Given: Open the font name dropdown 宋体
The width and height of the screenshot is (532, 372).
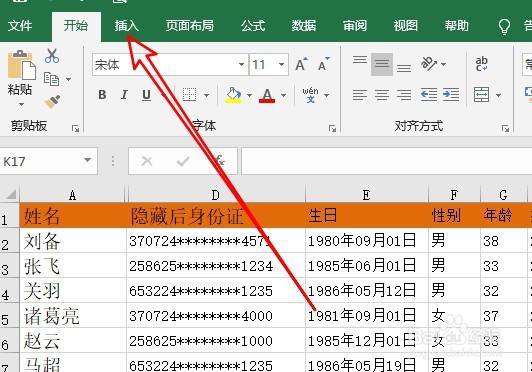Looking at the screenshot, I should (241, 64).
